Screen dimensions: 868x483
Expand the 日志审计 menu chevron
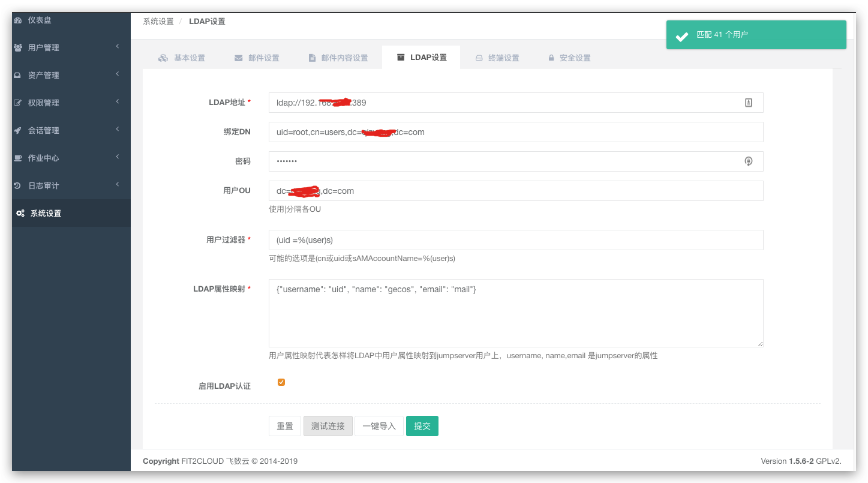click(x=118, y=184)
